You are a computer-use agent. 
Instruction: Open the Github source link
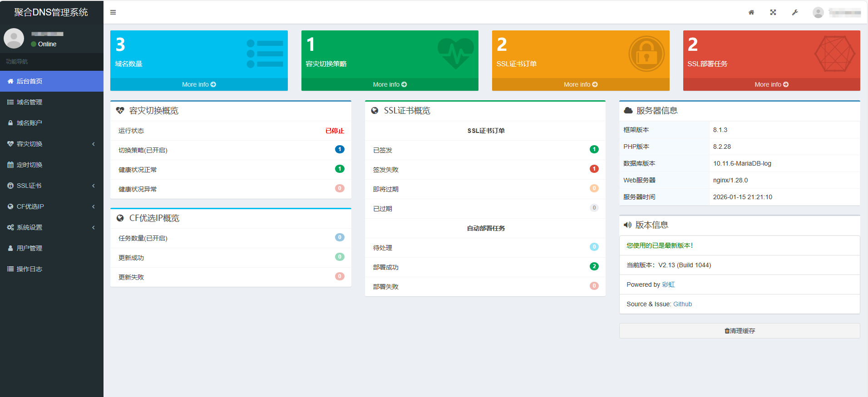point(682,304)
